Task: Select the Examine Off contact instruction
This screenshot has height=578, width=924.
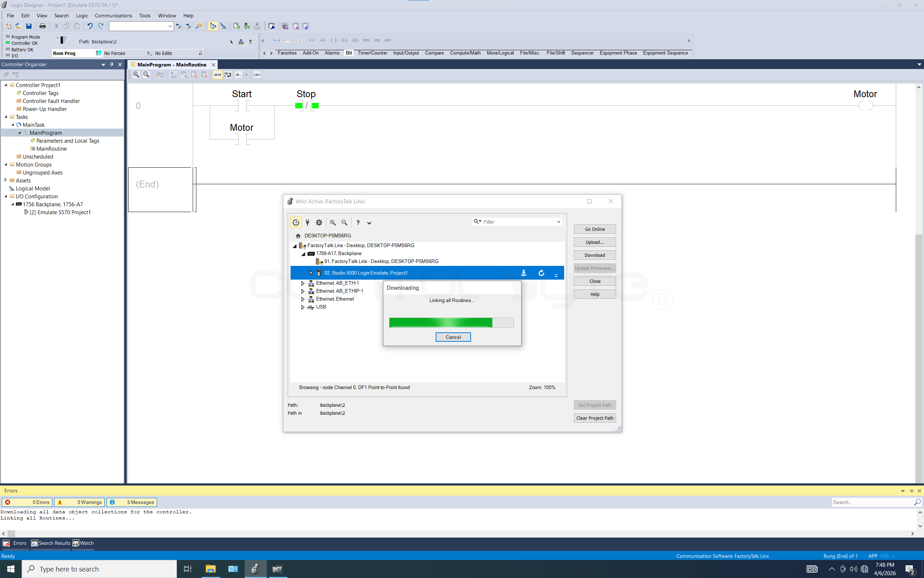Action: click(x=323, y=40)
